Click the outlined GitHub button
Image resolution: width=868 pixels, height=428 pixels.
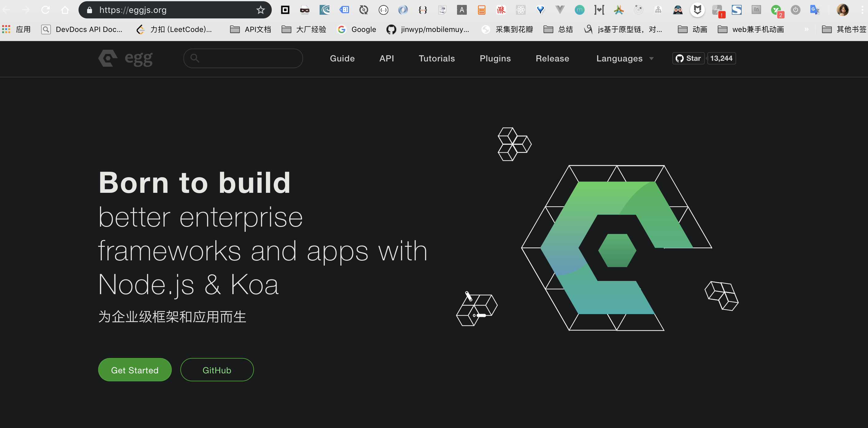pos(217,370)
